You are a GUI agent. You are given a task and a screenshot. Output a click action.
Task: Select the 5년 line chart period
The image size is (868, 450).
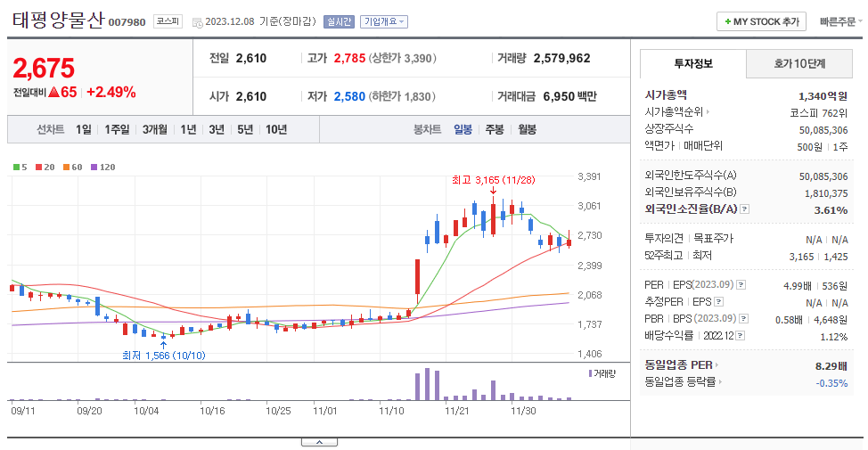pos(245,129)
